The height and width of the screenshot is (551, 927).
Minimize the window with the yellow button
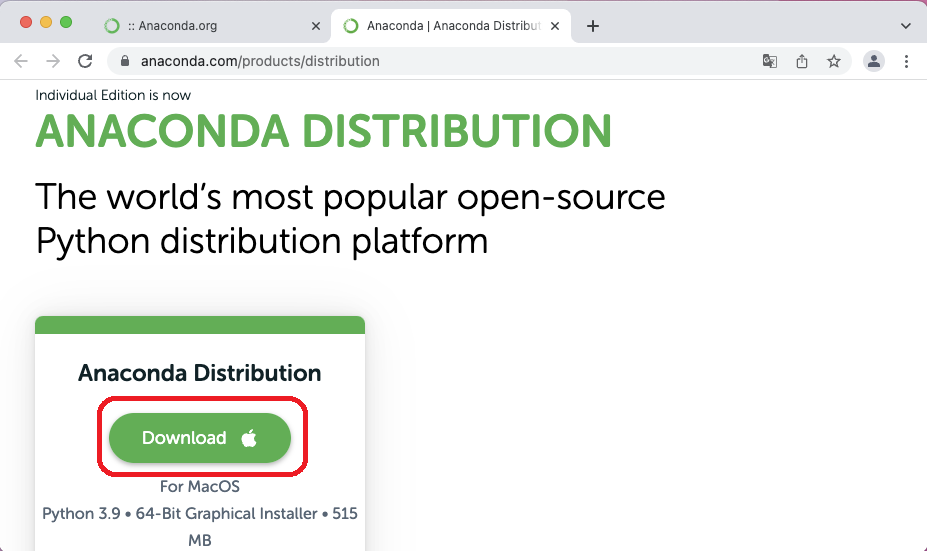(46, 22)
